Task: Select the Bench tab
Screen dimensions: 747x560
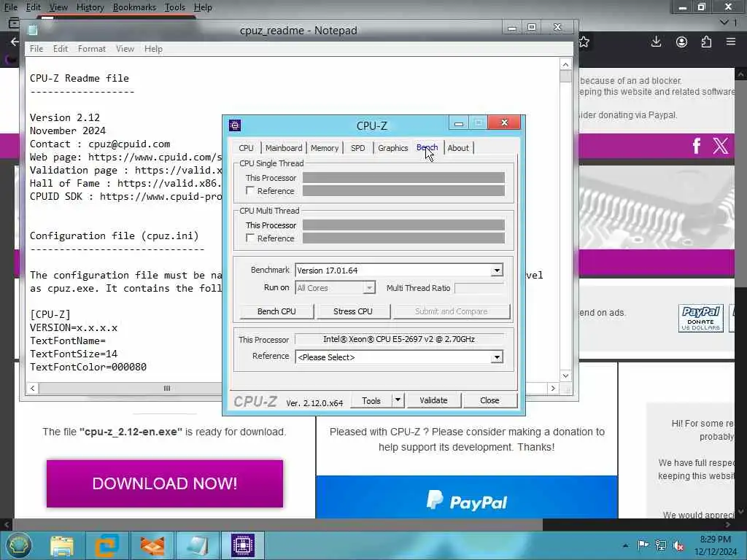Action: pos(427,147)
